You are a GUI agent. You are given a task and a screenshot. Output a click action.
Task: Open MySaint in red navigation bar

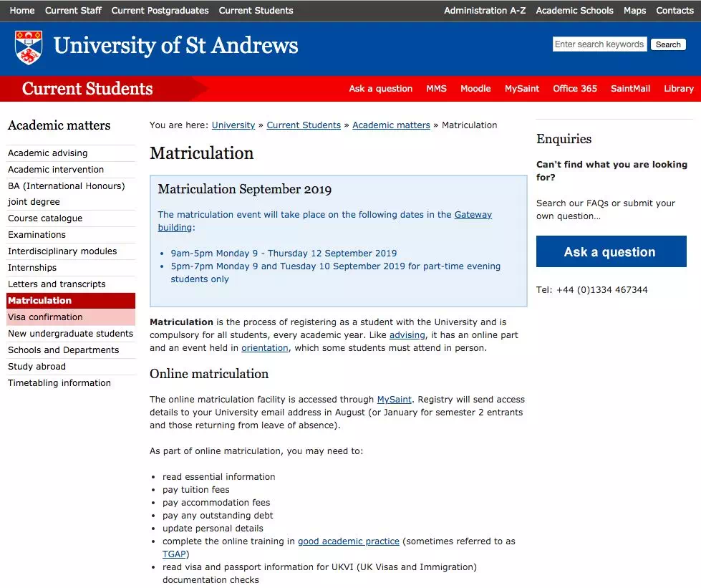pos(522,89)
